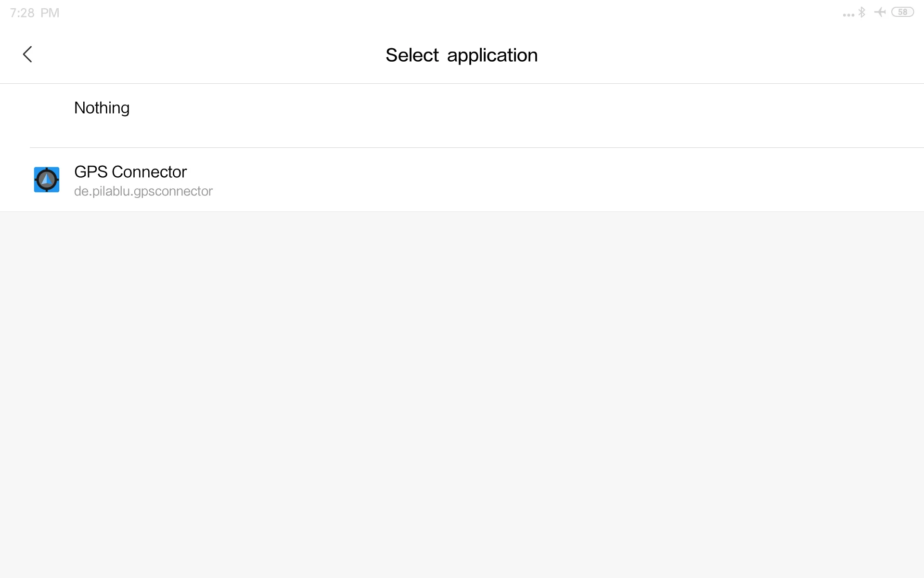Click the word Select in the title
This screenshot has width=924, height=578.
pos(412,55)
